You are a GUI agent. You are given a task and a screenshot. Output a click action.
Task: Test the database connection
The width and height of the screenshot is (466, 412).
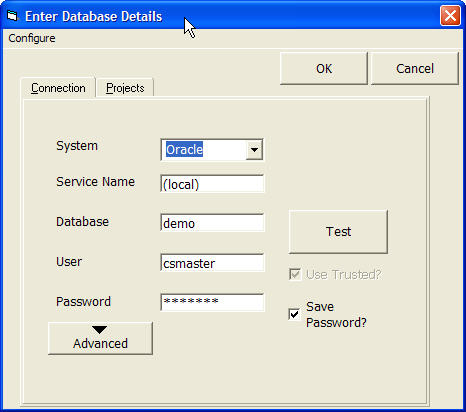click(x=338, y=232)
